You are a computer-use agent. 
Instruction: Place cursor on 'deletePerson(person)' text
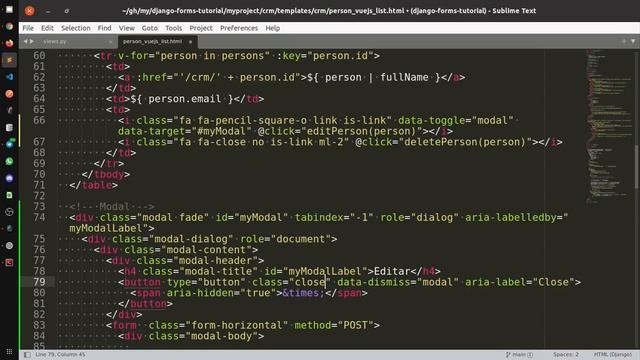[x=465, y=142]
